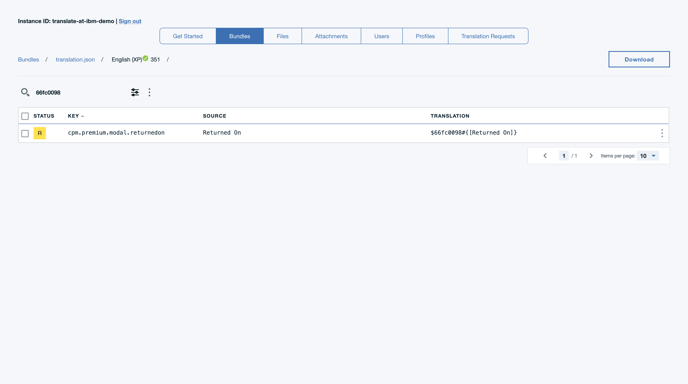688x384 pixels.
Task: Switch to the Bundles tab
Action: click(x=240, y=36)
